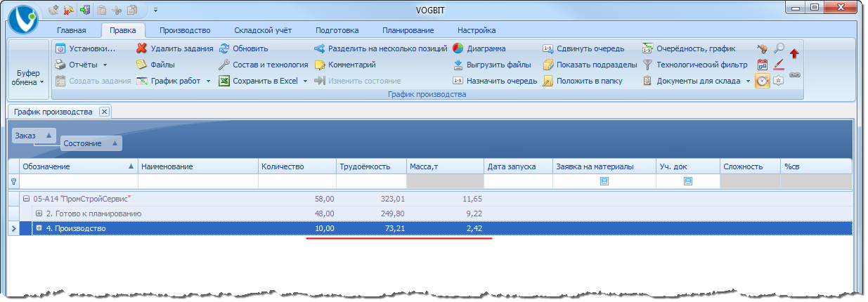The width and height of the screenshot is (868, 302).
Task: Click the Трудоёмкость column header
Action: tap(371, 166)
